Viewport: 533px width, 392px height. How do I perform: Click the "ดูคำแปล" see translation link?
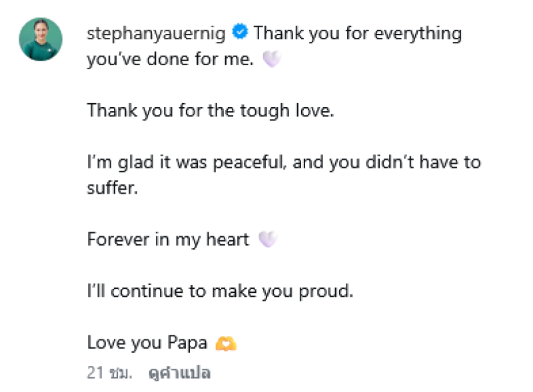click(179, 373)
